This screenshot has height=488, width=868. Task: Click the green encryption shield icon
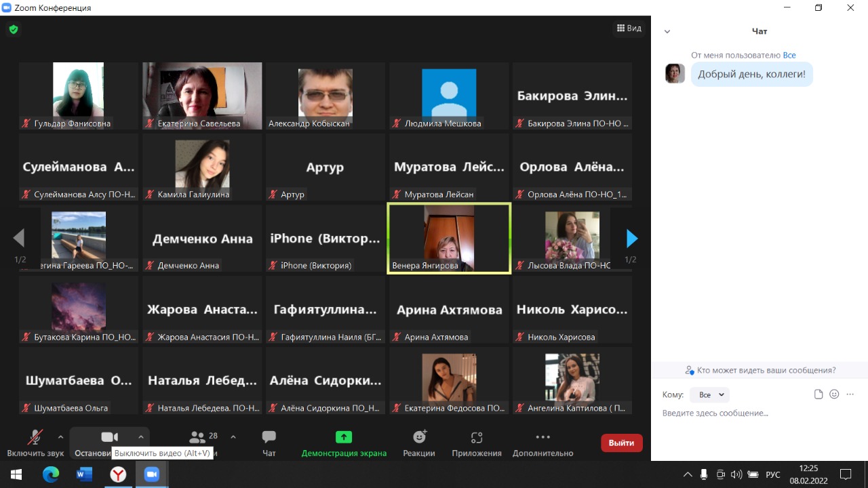[x=13, y=29]
